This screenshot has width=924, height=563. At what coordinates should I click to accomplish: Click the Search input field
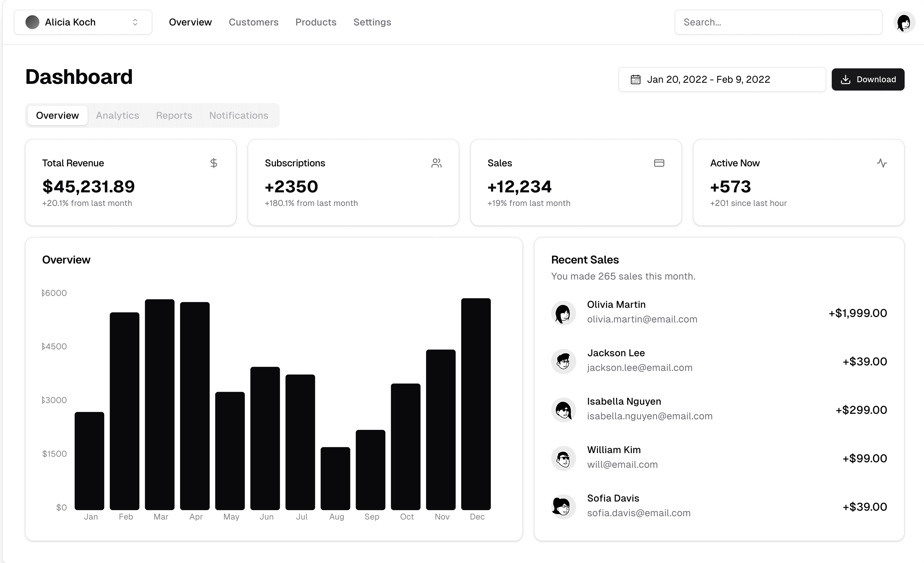[x=778, y=22]
